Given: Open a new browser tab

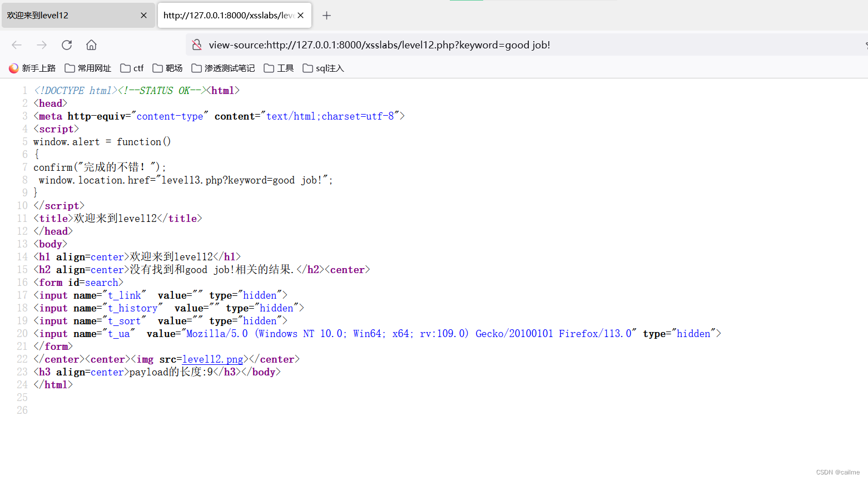Looking at the screenshot, I should tap(326, 16).
